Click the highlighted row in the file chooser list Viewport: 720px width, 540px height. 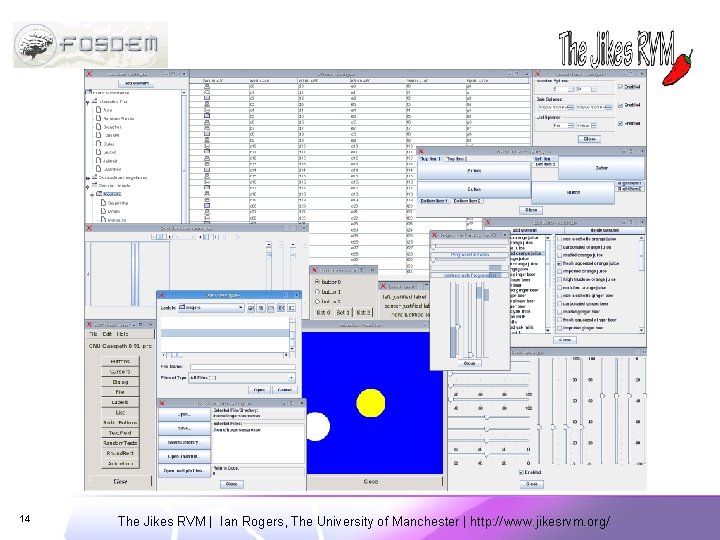pyautogui.click(x=225, y=333)
